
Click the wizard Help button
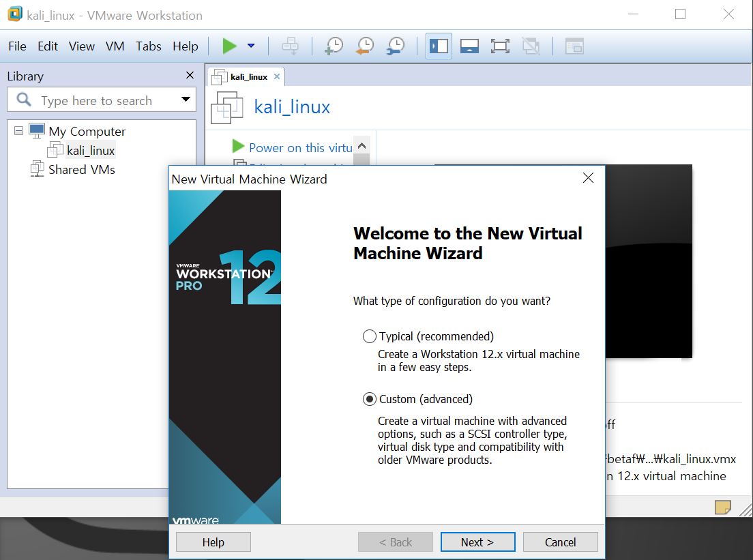[x=213, y=542]
